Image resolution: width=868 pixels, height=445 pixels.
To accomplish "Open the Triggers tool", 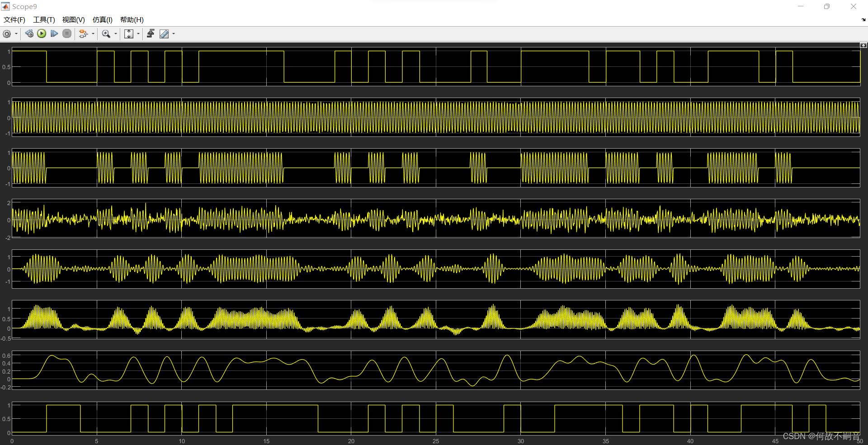I will 151,33.
